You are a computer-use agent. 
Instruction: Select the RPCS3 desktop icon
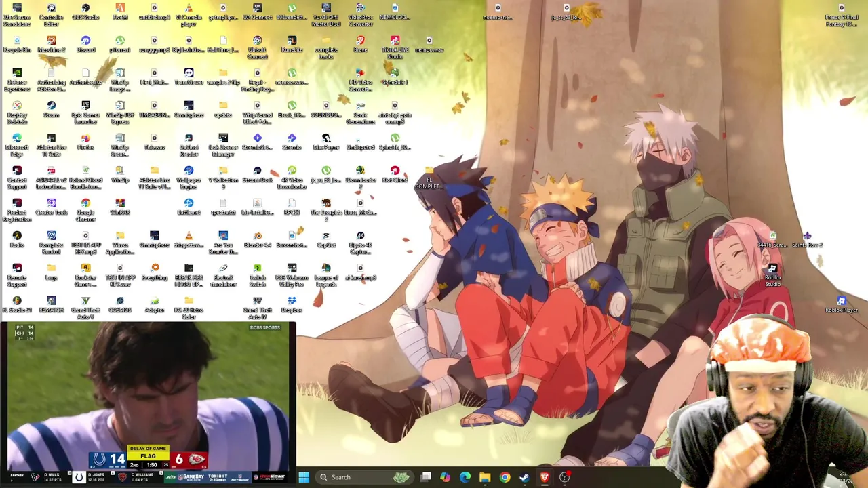coord(292,207)
